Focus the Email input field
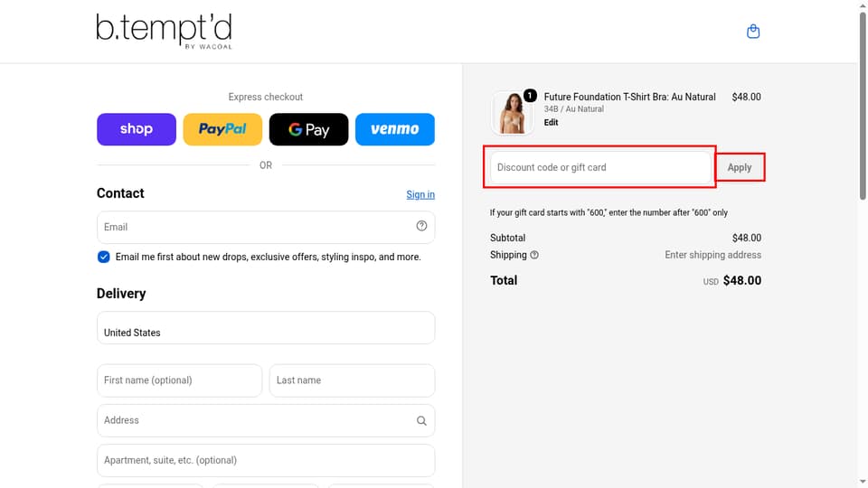This screenshot has height=488, width=868. pyautogui.click(x=266, y=227)
